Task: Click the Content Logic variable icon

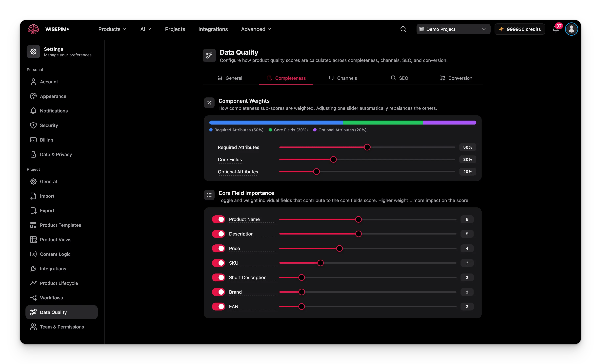Action: [33, 254]
